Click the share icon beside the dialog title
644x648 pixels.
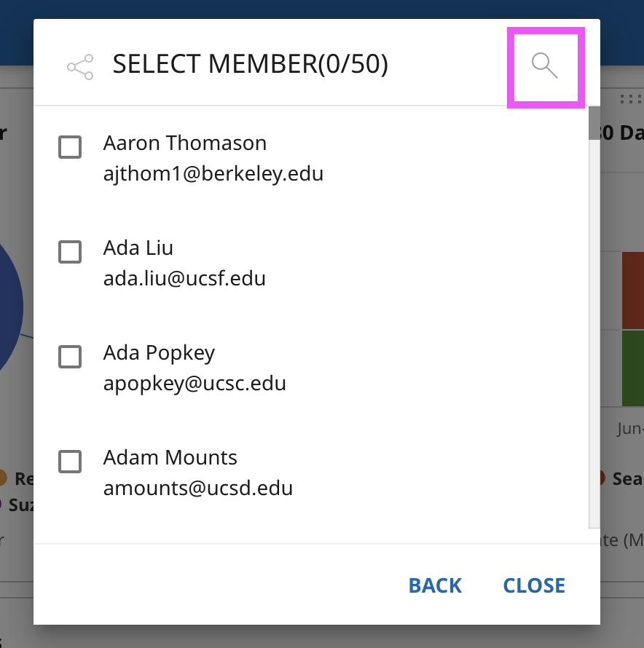(x=80, y=67)
